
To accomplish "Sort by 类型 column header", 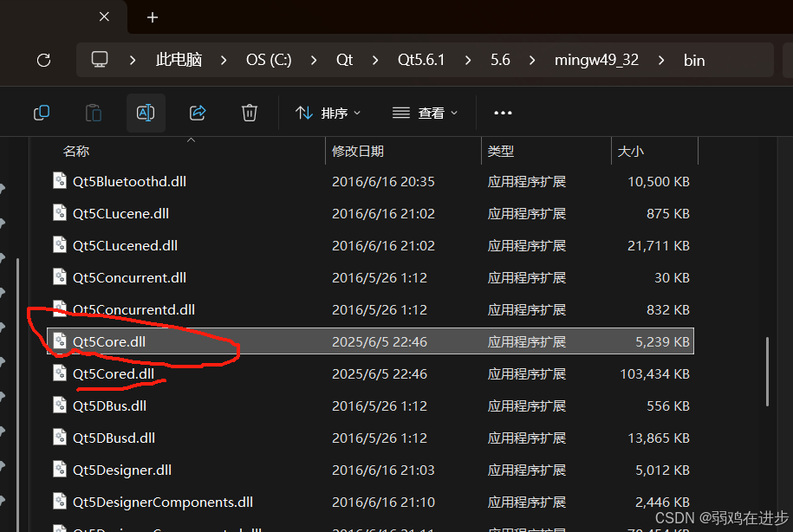I will coord(501,152).
